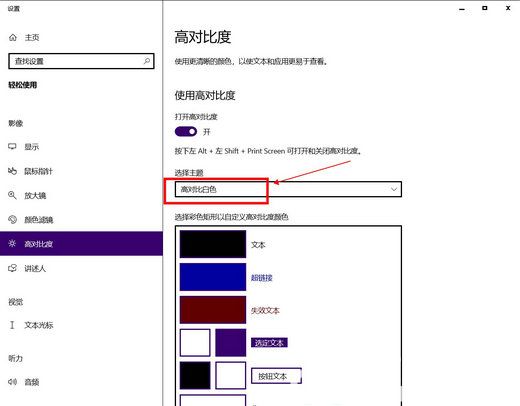The height and width of the screenshot is (406, 520).
Task: Expand the 选择主题 dropdown arrow
Action: click(394, 189)
